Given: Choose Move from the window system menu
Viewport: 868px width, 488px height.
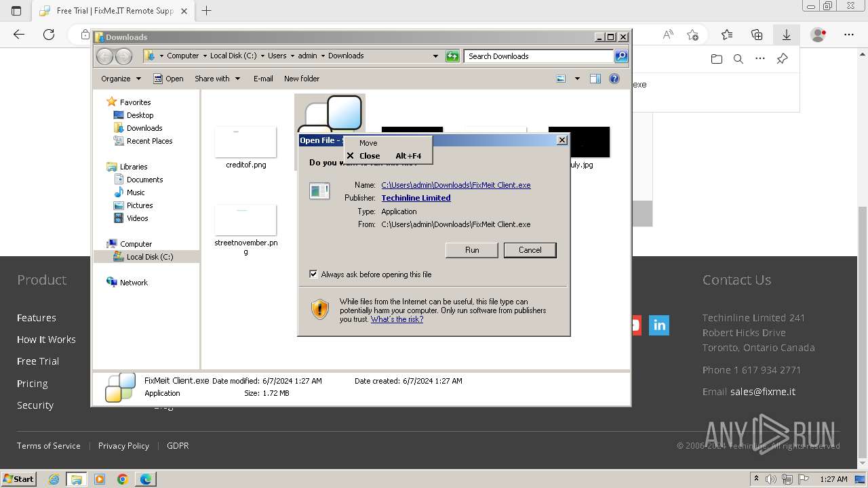Looking at the screenshot, I should (x=388, y=143).
